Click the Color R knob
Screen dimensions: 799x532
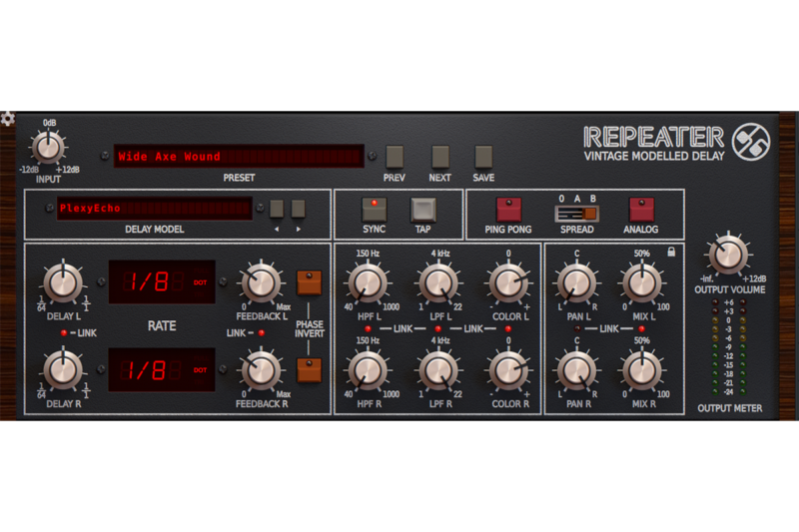coord(507,370)
